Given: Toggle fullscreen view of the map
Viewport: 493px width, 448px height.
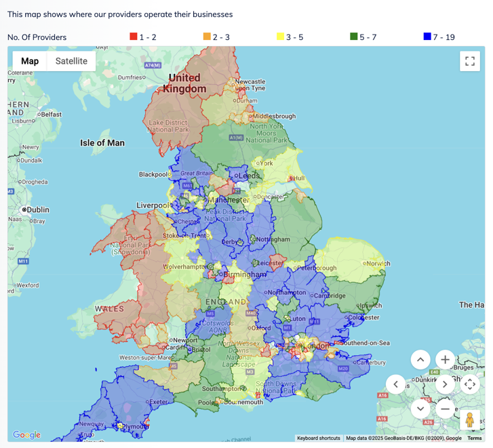Looking at the screenshot, I should (x=469, y=61).
